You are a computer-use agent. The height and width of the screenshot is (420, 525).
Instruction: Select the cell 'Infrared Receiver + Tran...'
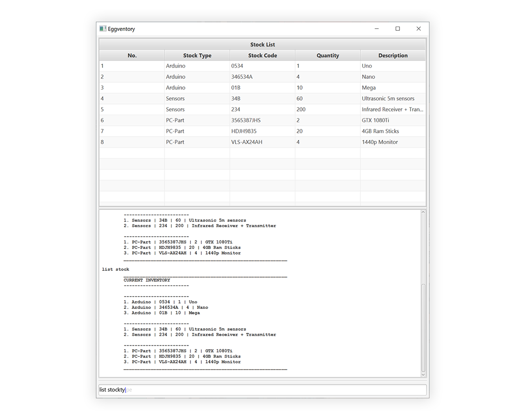tap(393, 110)
